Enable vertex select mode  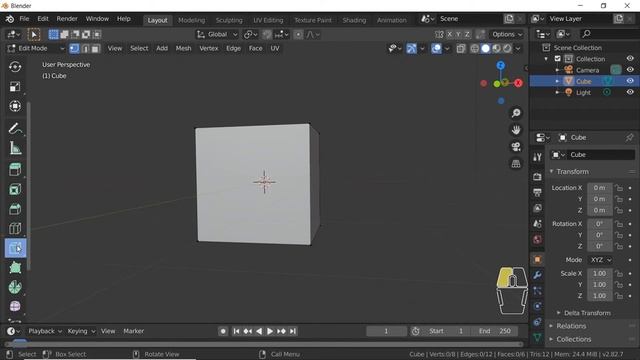74,49
